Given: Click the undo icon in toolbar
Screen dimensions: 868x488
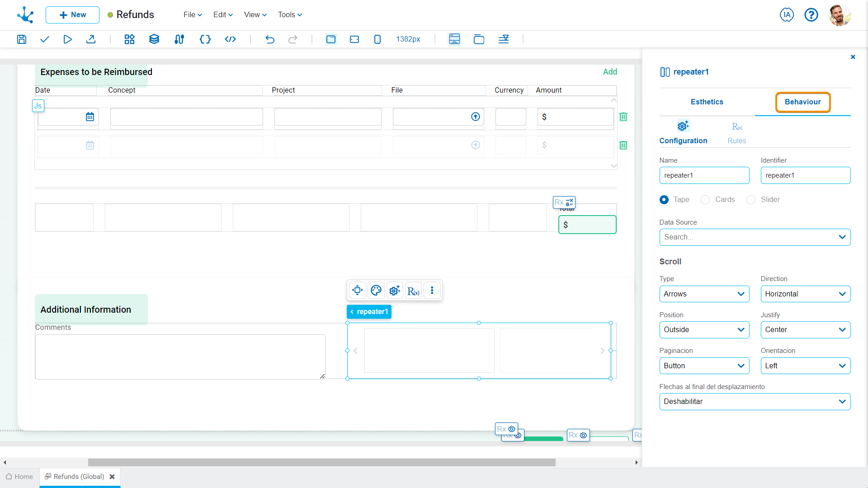Looking at the screenshot, I should pyautogui.click(x=270, y=39).
